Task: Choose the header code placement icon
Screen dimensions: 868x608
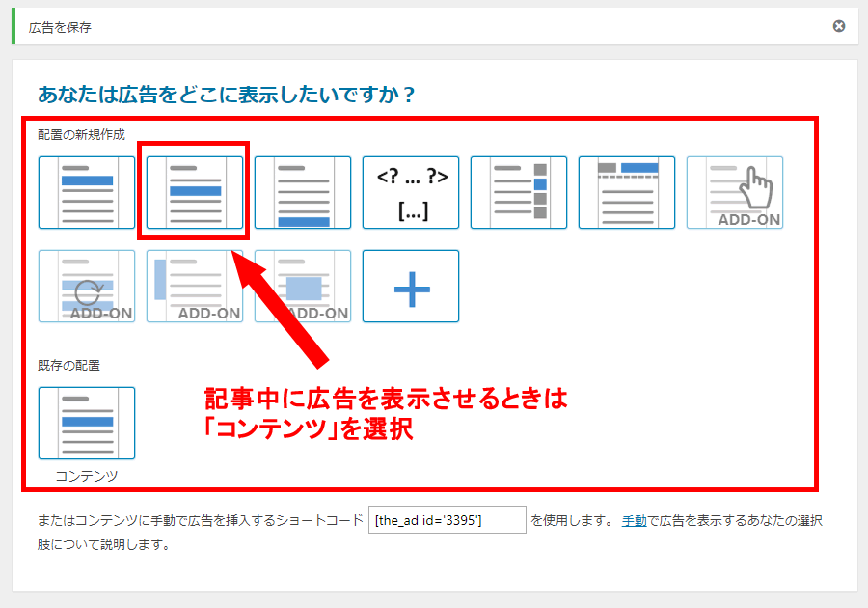Action: tap(627, 192)
